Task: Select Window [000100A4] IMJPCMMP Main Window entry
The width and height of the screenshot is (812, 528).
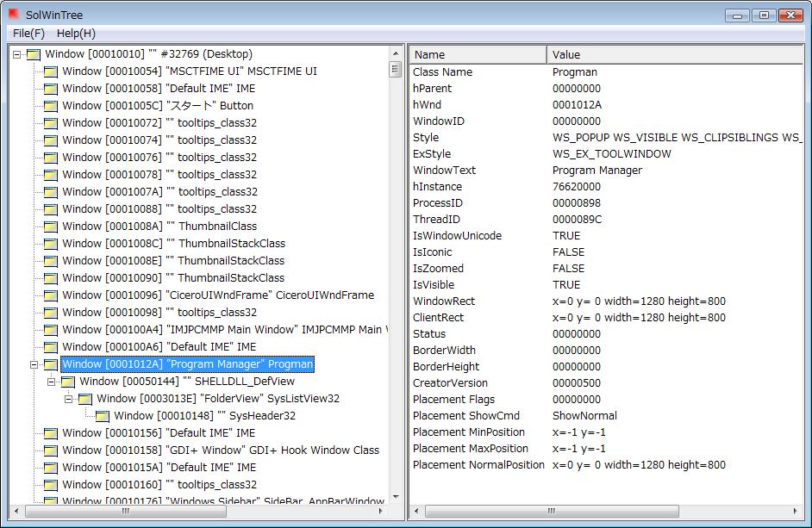Action: (x=225, y=330)
